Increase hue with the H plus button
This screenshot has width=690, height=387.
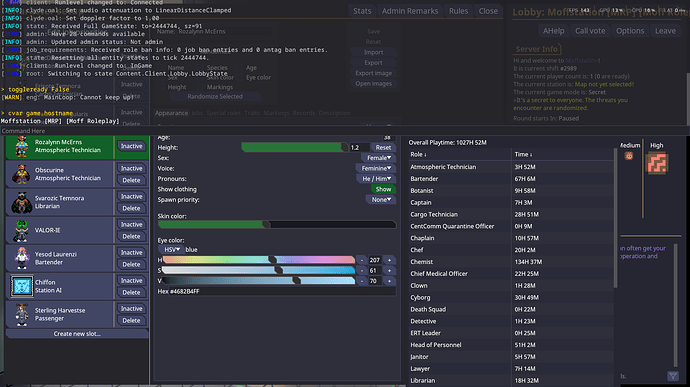pos(389,260)
